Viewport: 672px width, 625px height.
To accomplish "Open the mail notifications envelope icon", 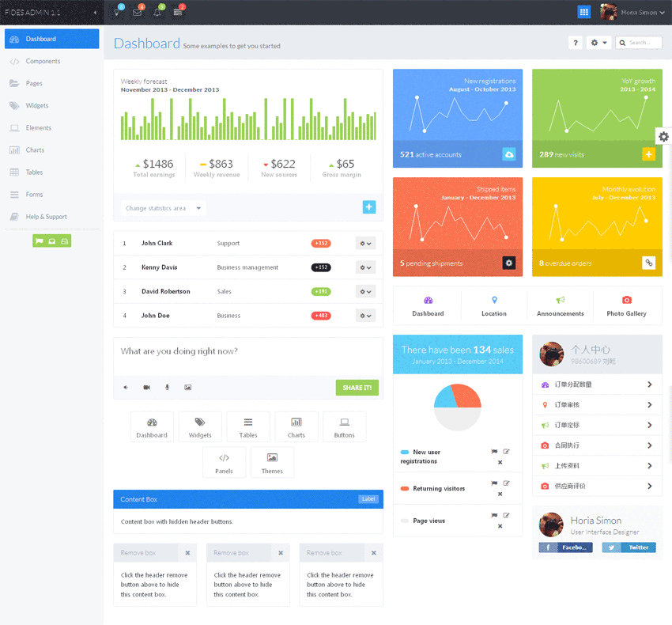I will coord(138,13).
